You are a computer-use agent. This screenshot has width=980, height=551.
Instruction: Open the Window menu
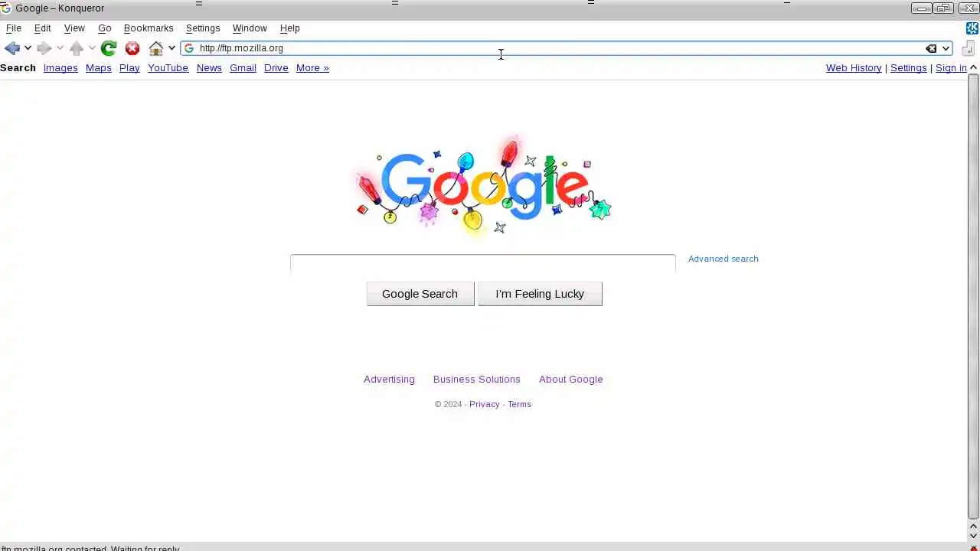point(250,28)
